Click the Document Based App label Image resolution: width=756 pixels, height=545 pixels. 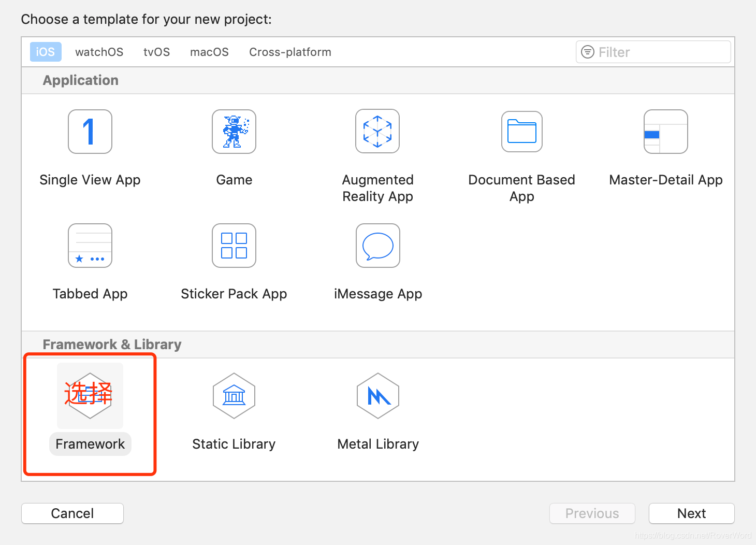tap(522, 188)
